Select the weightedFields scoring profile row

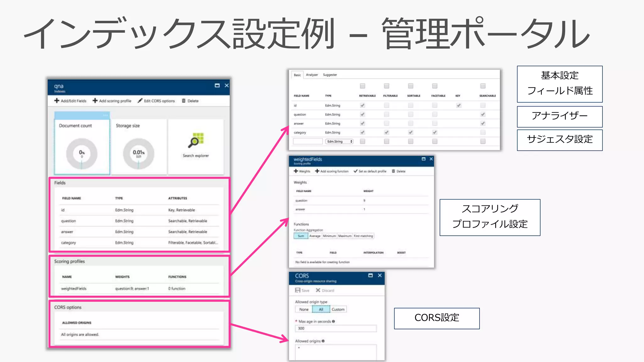click(140, 288)
